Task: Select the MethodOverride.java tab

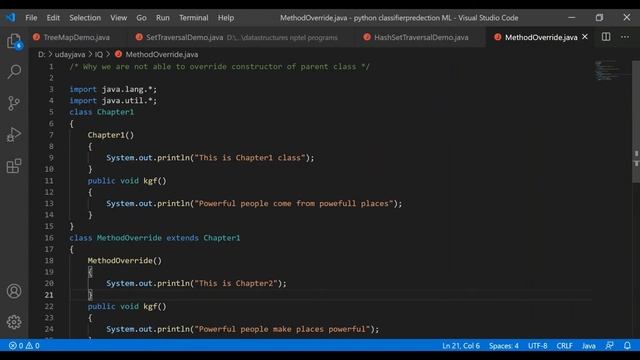Action: [541, 37]
